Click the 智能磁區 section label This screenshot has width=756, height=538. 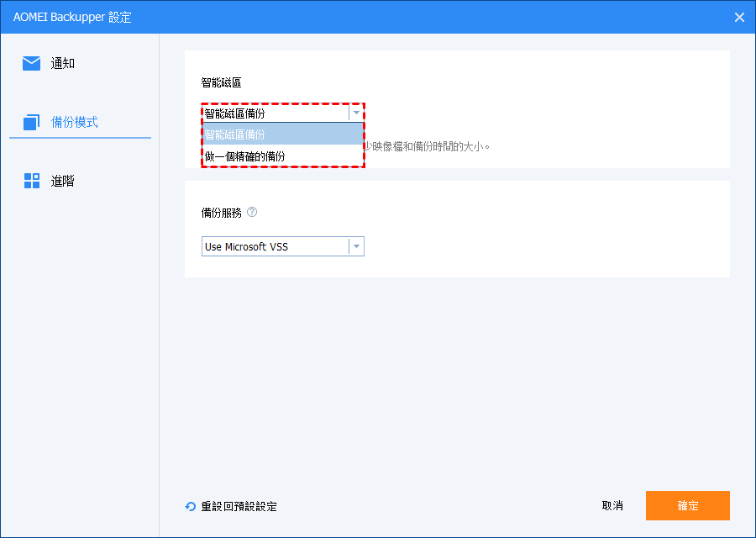(221, 82)
